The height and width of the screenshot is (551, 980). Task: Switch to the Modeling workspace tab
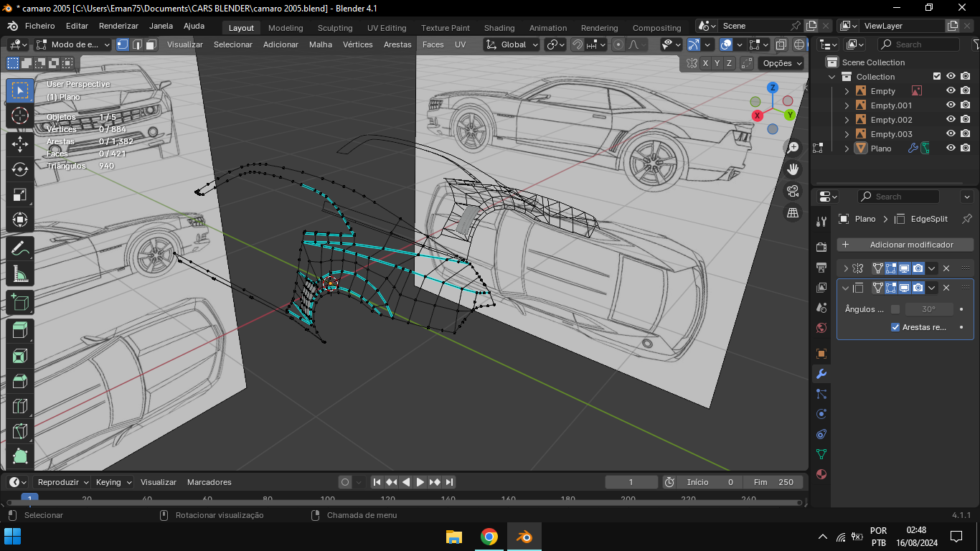286,28
